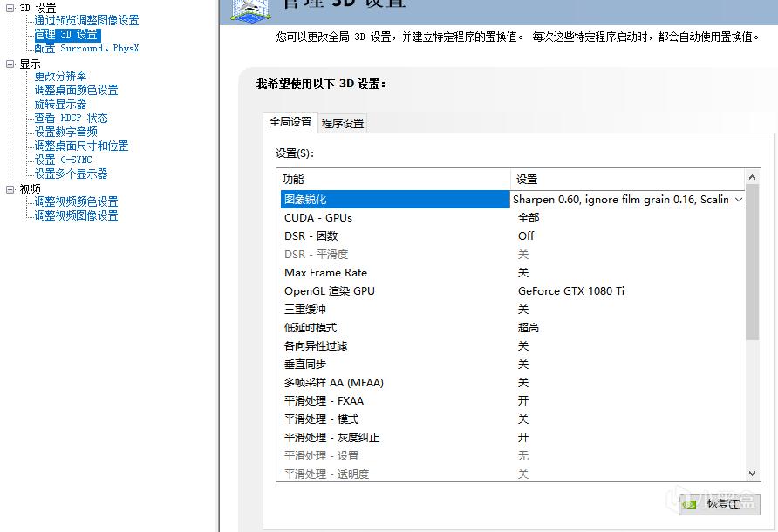
Task: Click the 全部 value for CUDA - GPUs
Action: (529, 218)
